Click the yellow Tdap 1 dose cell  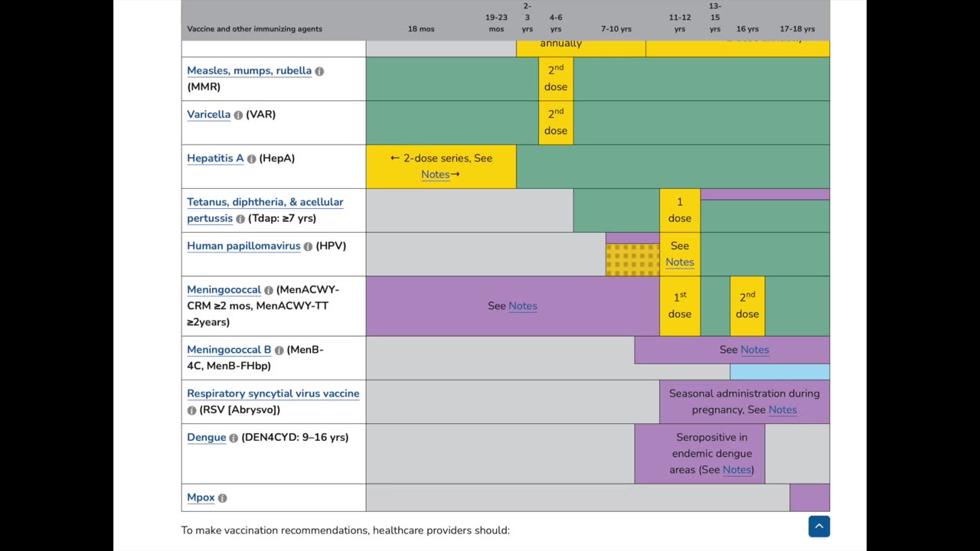(x=680, y=210)
